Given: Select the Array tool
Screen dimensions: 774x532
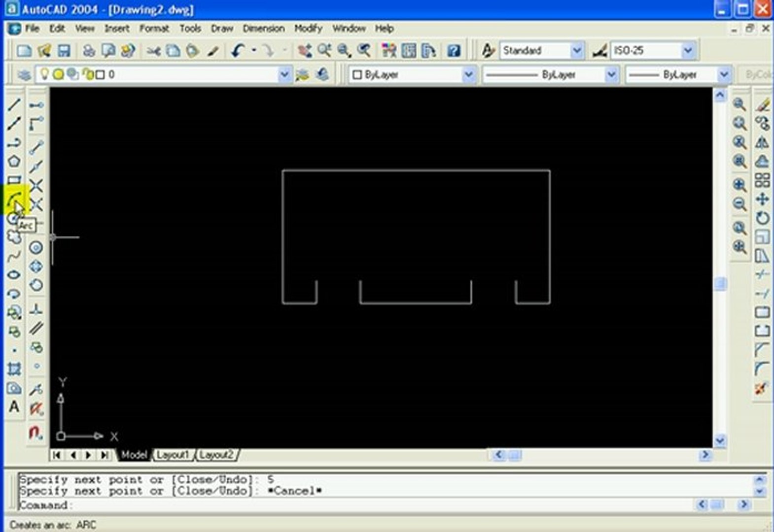Looking at the screenshot, I should [x=762, y=180].
